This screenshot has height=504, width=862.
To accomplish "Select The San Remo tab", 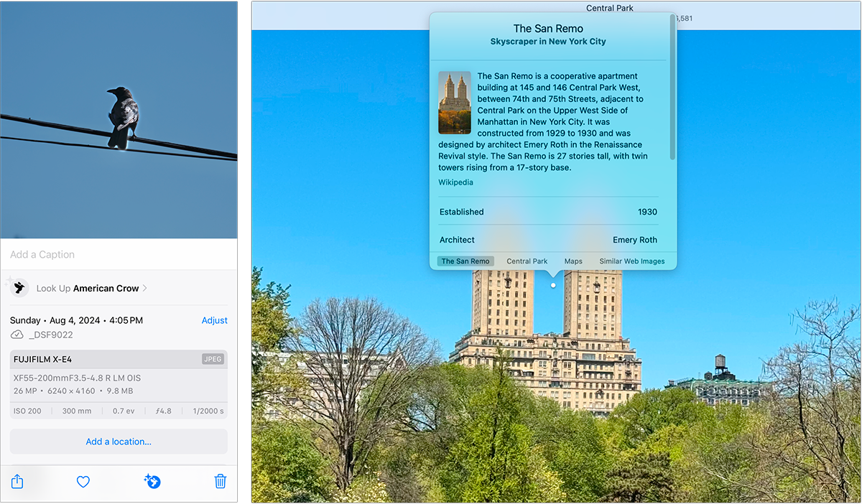I will 465,261.
